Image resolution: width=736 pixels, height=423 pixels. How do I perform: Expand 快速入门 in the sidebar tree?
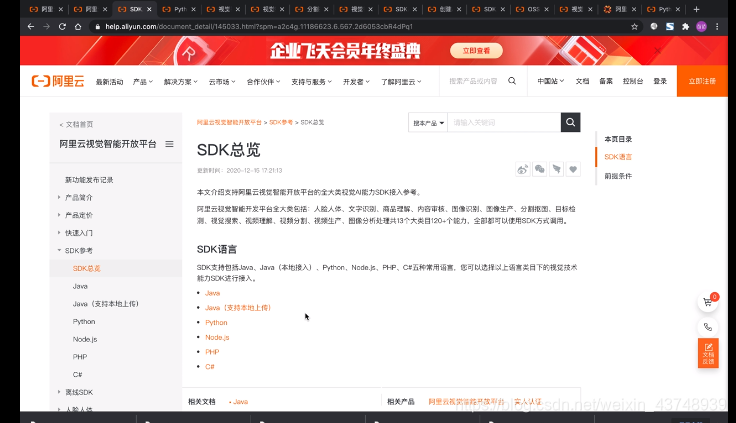point(59,233)
